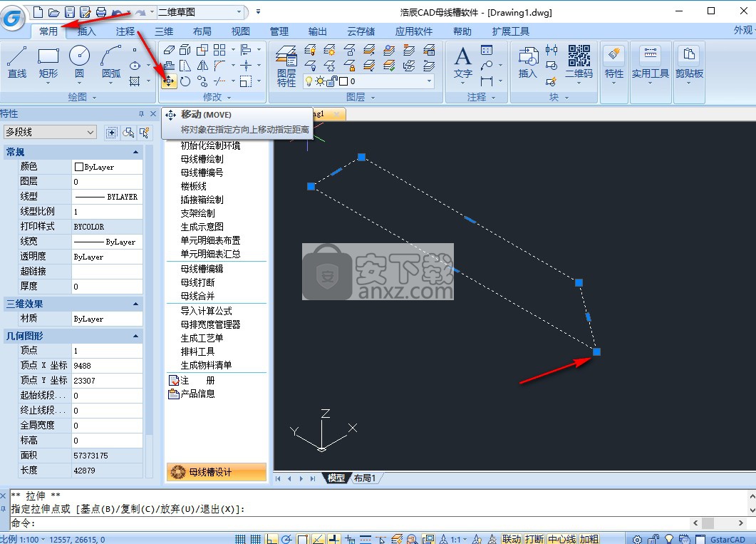Viewport: 756px width, 544px height.
Task: Toggle the 中心线 status bar button
Action: tap(561, 539)
